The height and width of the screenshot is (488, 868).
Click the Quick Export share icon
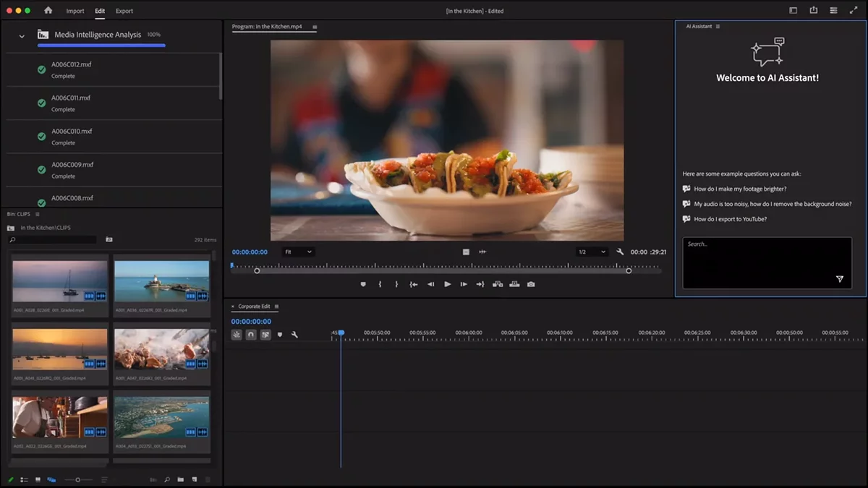(x=813, y=11)
